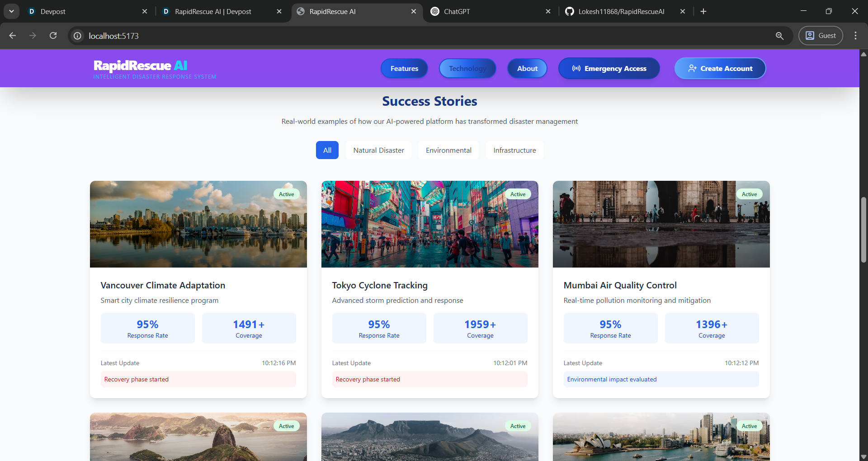The height and width of the screenshot is (461, 868).
Task: Click Mumbai's 95% Response Rate stat
Action: tap(611, 328)
